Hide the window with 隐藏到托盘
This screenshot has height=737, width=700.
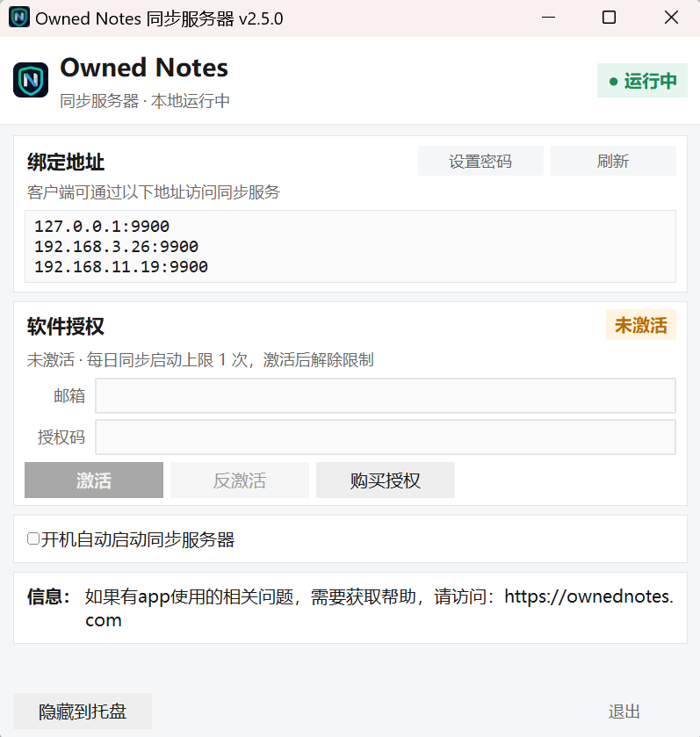(x=83, y=712)
